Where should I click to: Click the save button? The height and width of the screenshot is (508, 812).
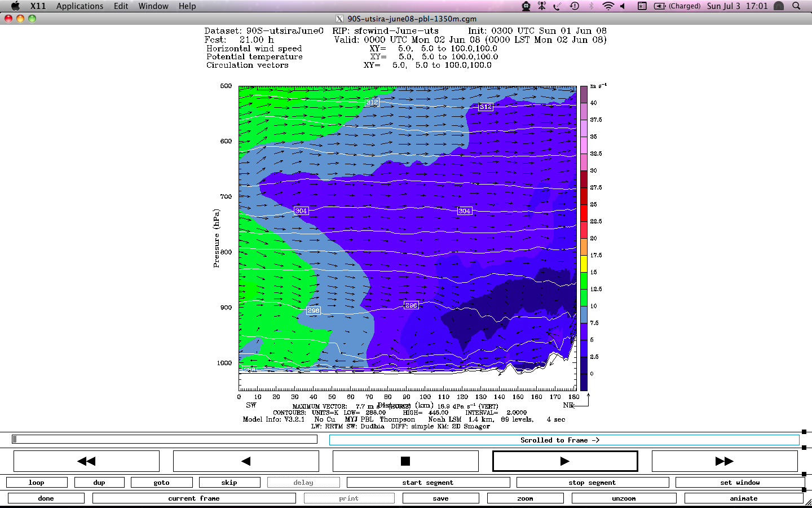coord(440,498)
